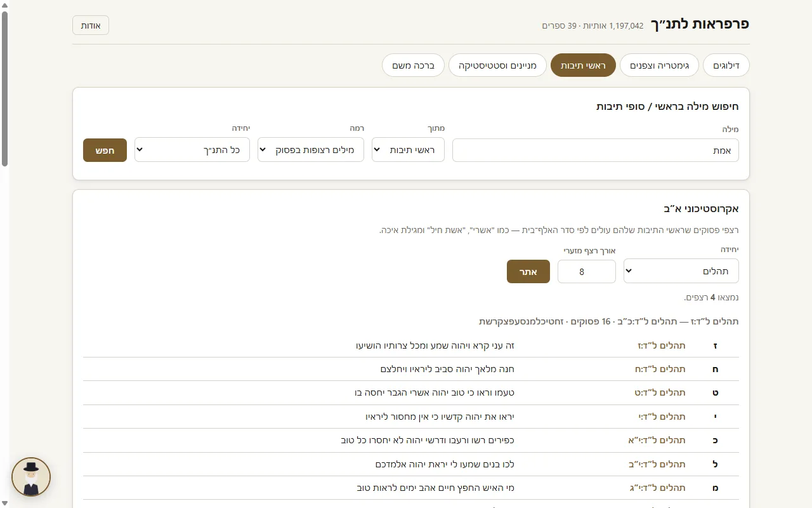Screen dimensions: 812x508
Task: Focus the מילה input containing אמת
Action: pyautogui.click(x=595, y=150)
